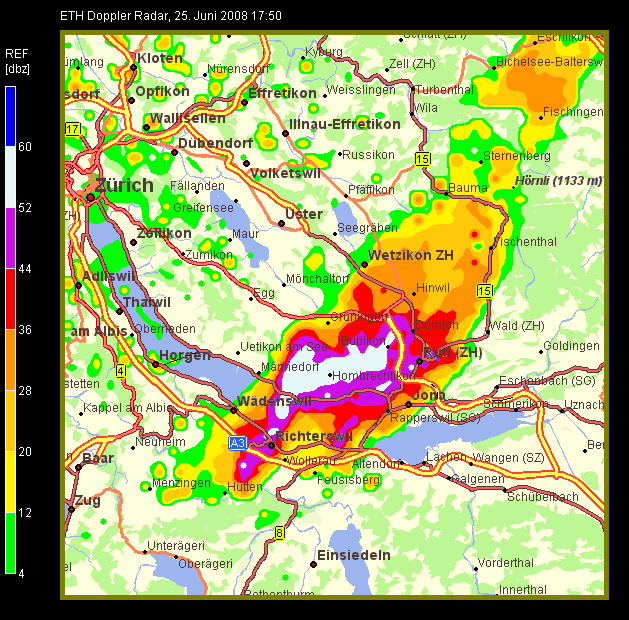Click the Einsiedeln town marker dot

tap(313, 564)
